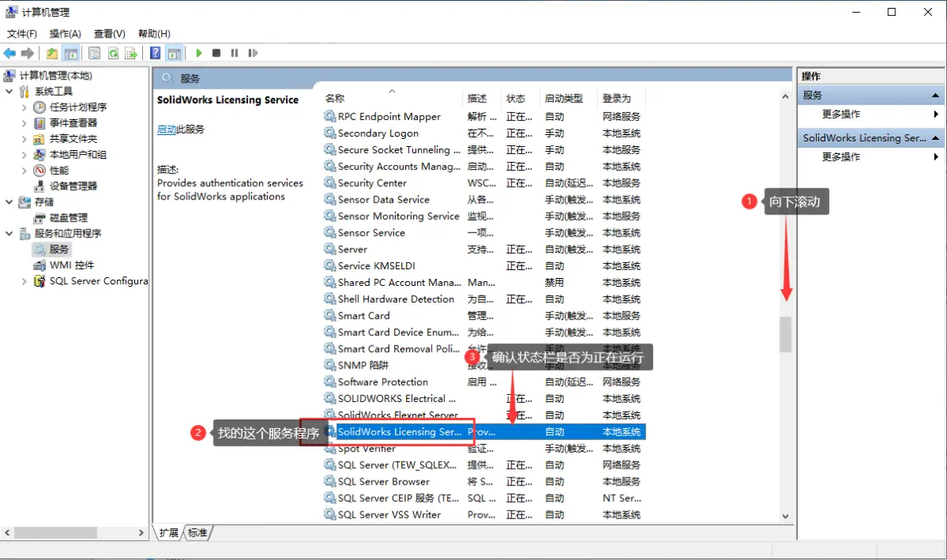This screenshot has width=947, height=560.
Task: Open the 文件(F) menu
Action: [21, 34]
